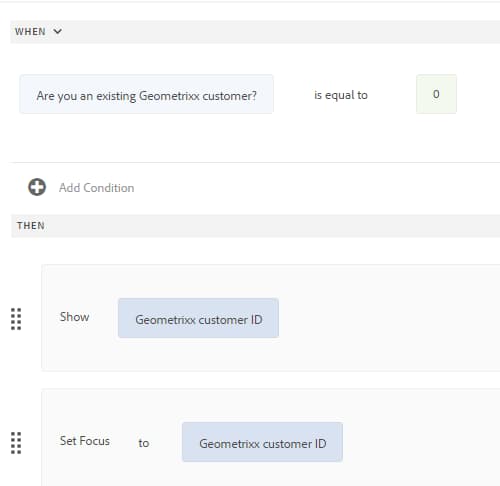Click the plus icon for Add Condition

click(x=37, y=187)
